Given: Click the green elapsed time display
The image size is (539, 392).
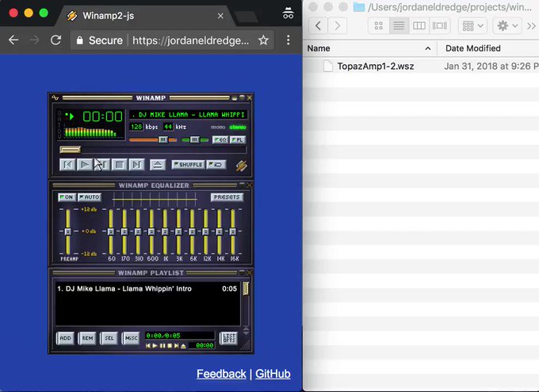Looking at the screenshot, I should [x=102, y=116].
